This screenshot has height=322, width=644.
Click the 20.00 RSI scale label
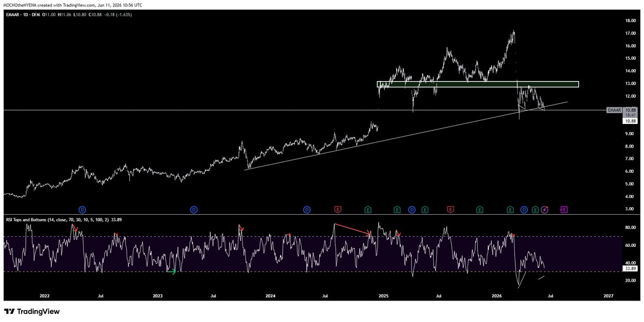(630, 280)
